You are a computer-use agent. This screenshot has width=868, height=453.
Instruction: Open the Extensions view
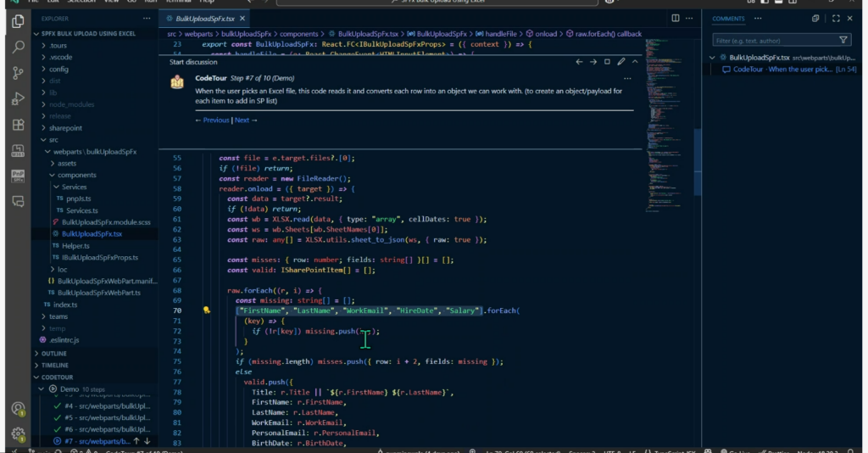point(19,125)
